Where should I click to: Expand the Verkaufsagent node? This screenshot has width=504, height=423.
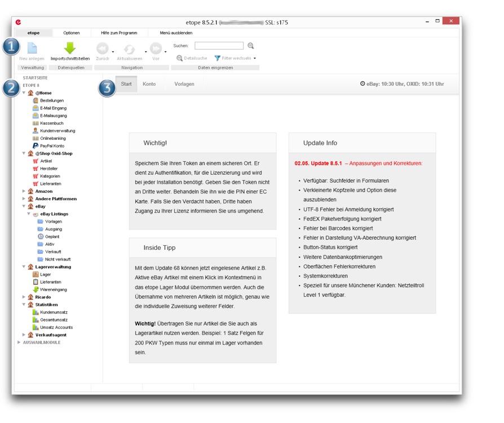point(24,334)
